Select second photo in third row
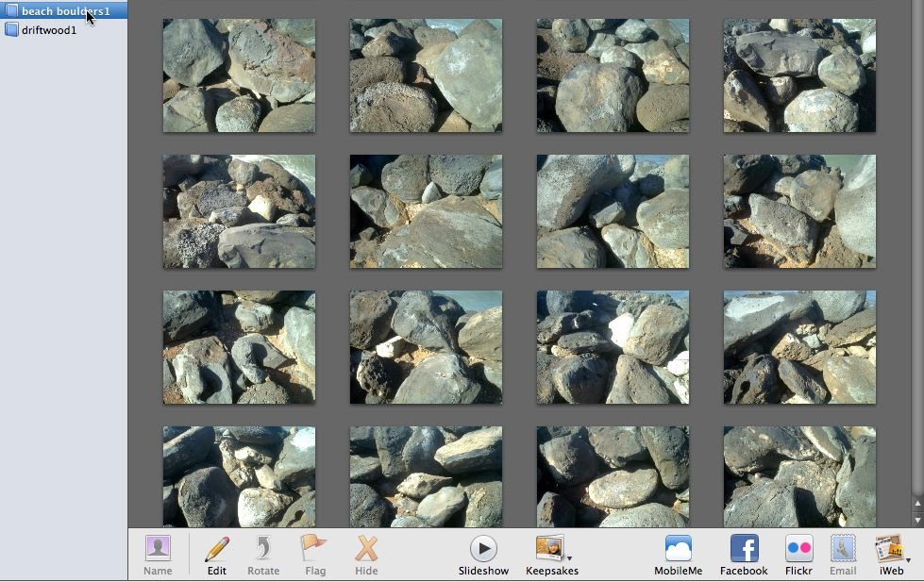924x582 pixels. [426, 347]
